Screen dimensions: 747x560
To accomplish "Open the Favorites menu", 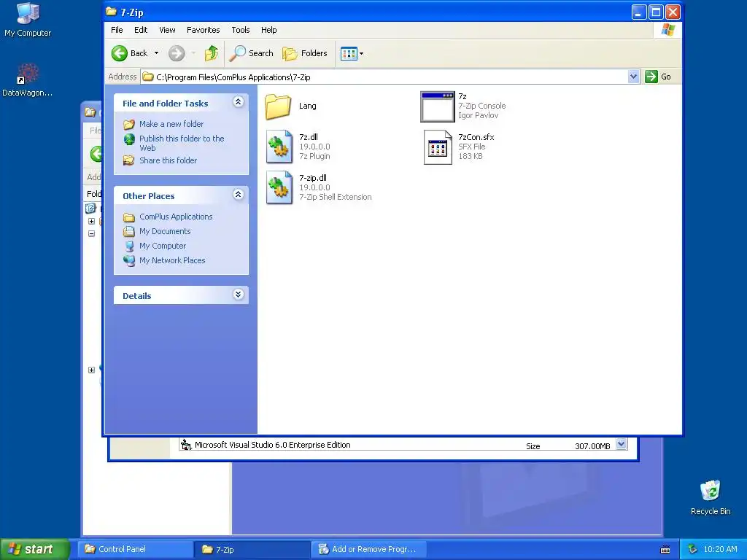I will click(204, 30).
